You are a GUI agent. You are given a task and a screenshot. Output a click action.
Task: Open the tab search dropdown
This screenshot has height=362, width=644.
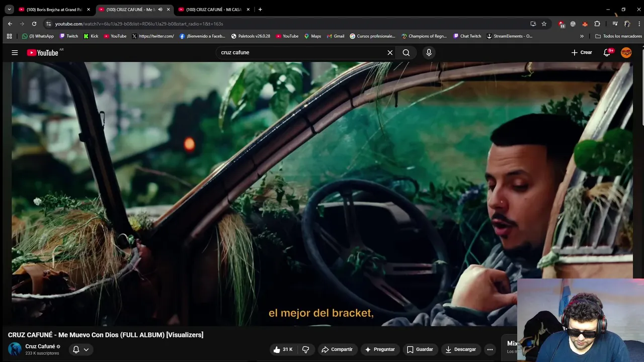coord(9,9)
